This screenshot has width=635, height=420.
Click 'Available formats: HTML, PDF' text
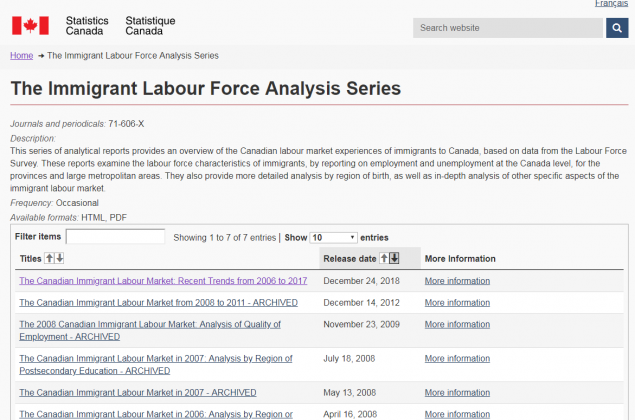click(68, 217)
